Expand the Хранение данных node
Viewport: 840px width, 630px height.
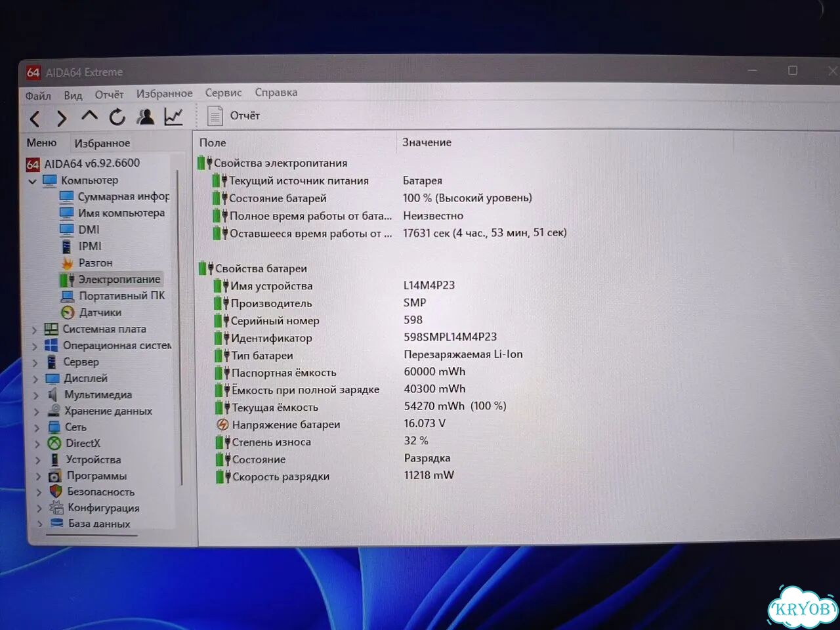coord(37,411)
